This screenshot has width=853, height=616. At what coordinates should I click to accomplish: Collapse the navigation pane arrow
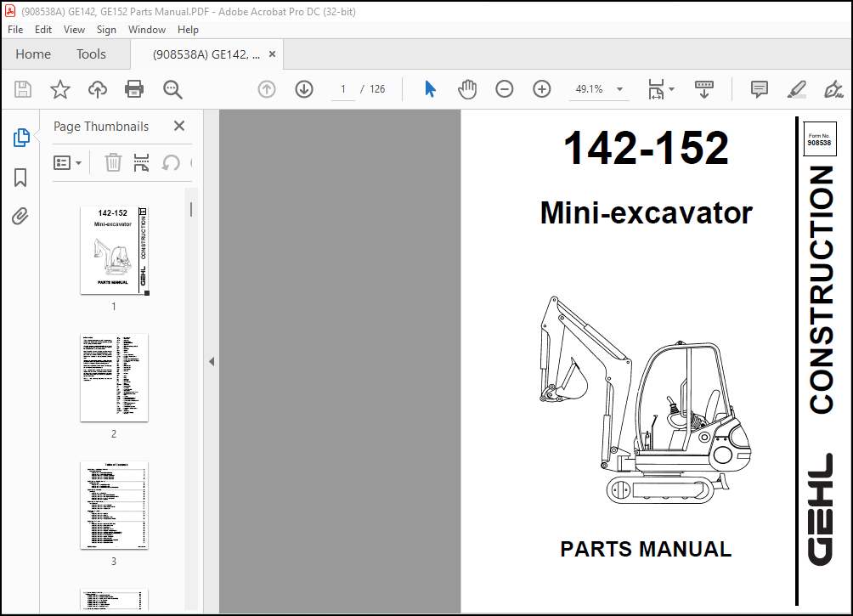click(x=212, y=361)
